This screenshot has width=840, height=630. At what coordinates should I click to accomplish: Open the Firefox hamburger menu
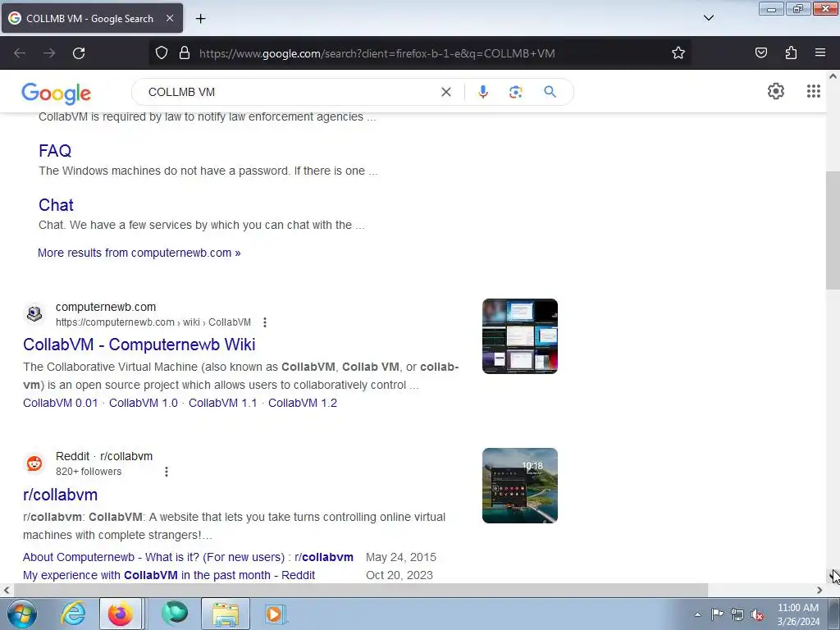tap(820, 52)
